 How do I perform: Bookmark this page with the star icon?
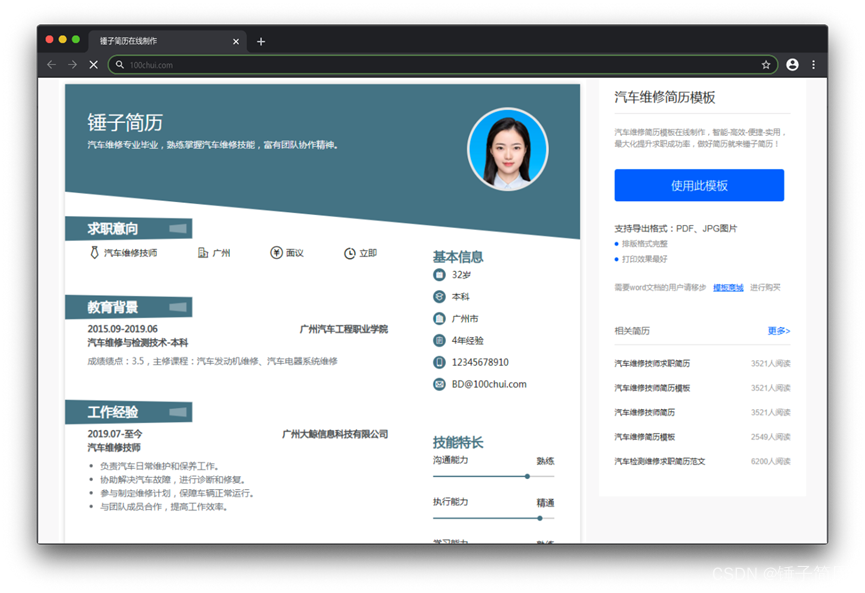(766, 65)
